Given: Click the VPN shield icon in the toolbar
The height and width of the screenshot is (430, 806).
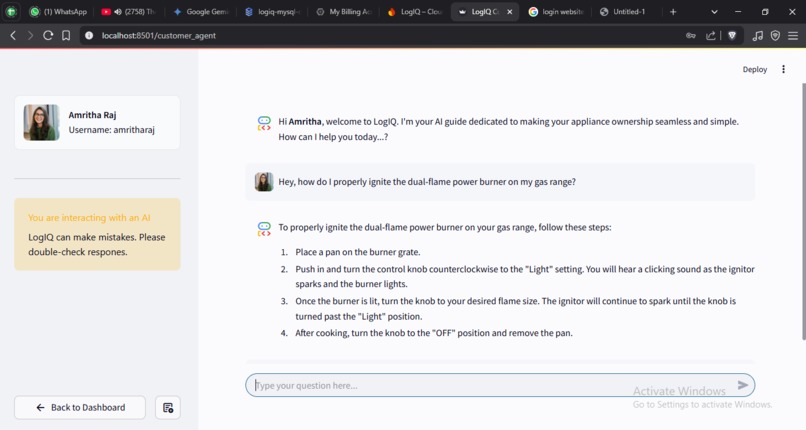Looking at the screenshot, I should (775, 35).
